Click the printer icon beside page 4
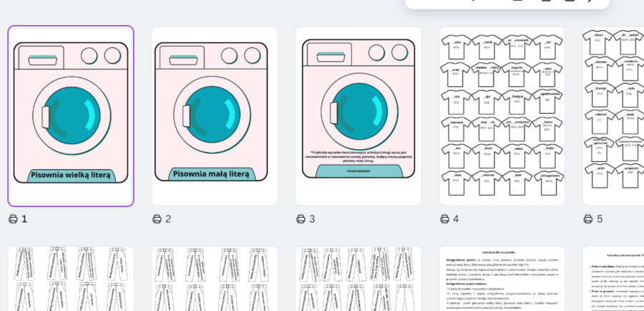Viewport: 644px width, 311px height. click(x=445, y=219)
